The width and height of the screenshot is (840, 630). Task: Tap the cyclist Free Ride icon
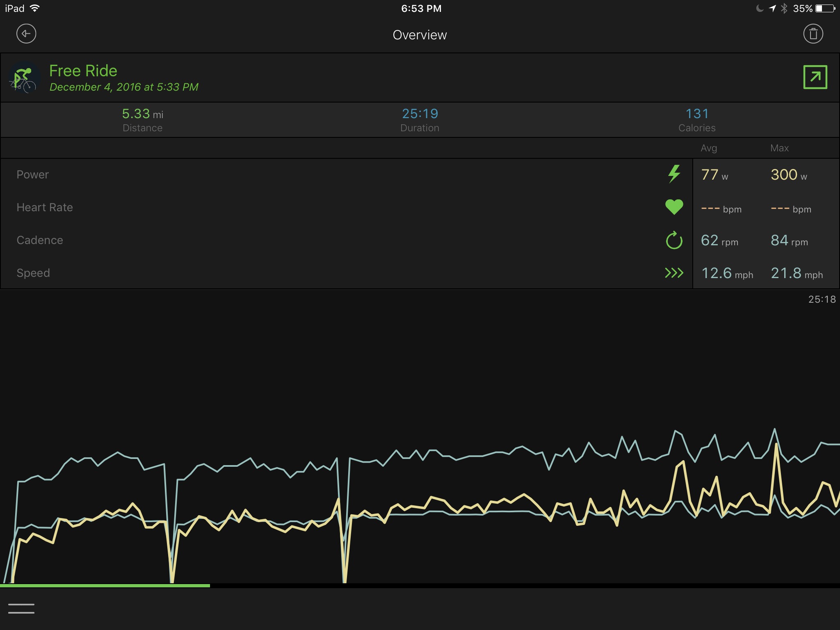[x=25, y=78]
